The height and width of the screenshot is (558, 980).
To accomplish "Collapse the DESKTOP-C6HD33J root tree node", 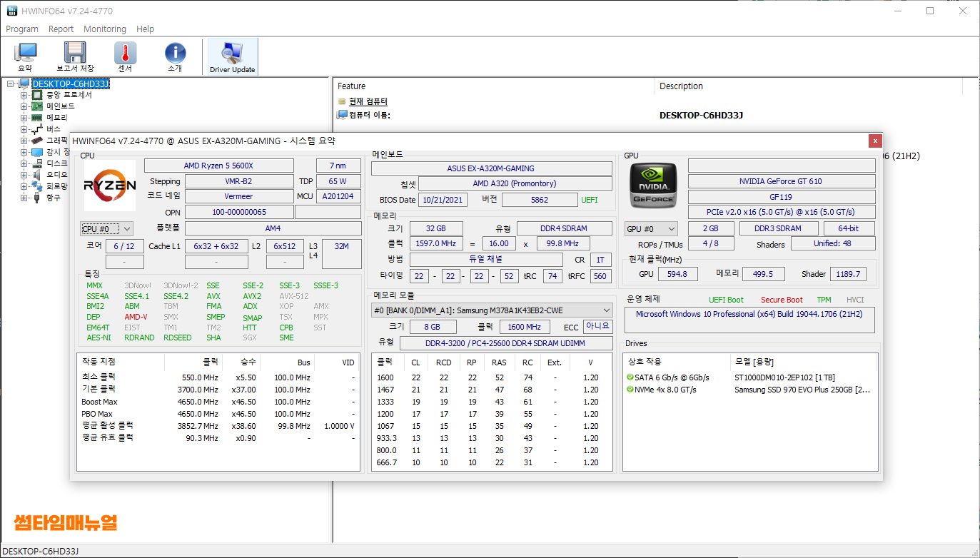I will coord(11,84).
